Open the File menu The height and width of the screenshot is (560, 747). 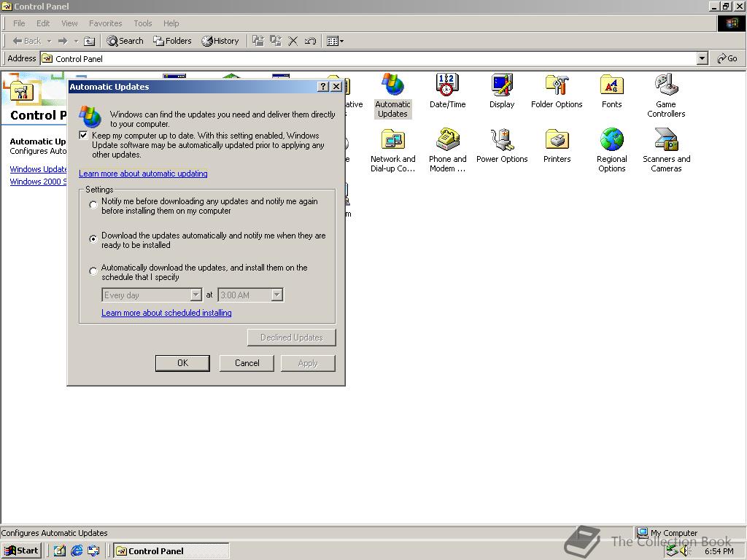[19, 23]
